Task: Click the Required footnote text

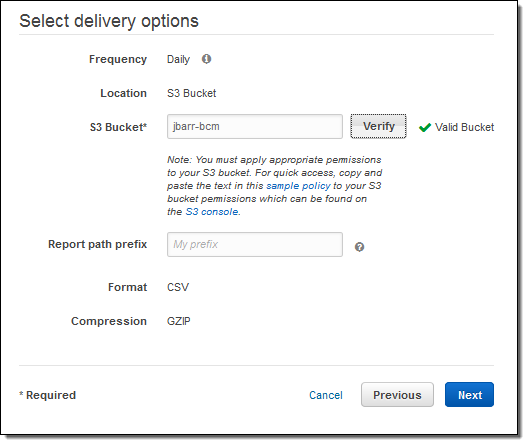Action: (48, 395)
